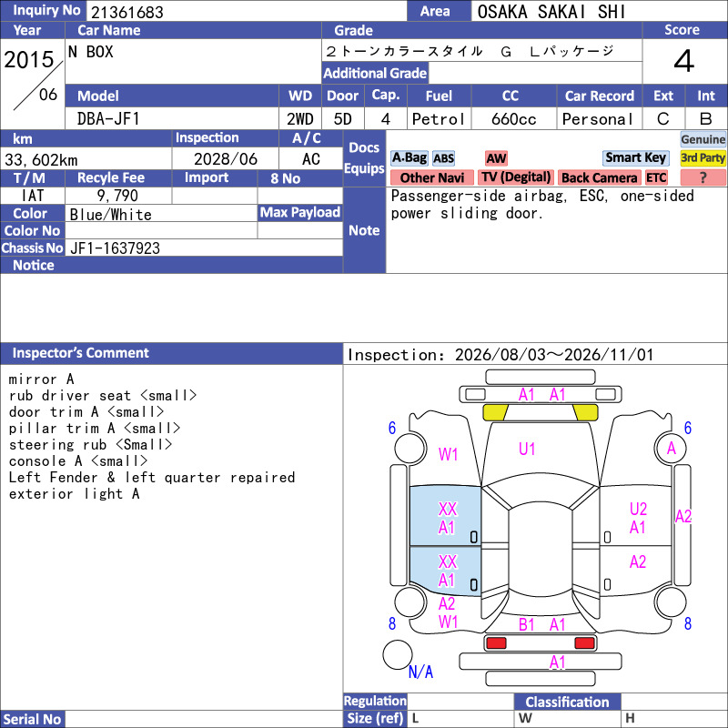Click the year value 2015

point(29,59)
